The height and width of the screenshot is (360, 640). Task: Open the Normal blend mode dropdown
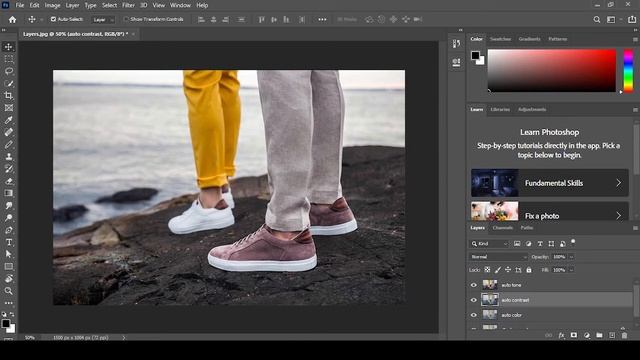[498, 257]
